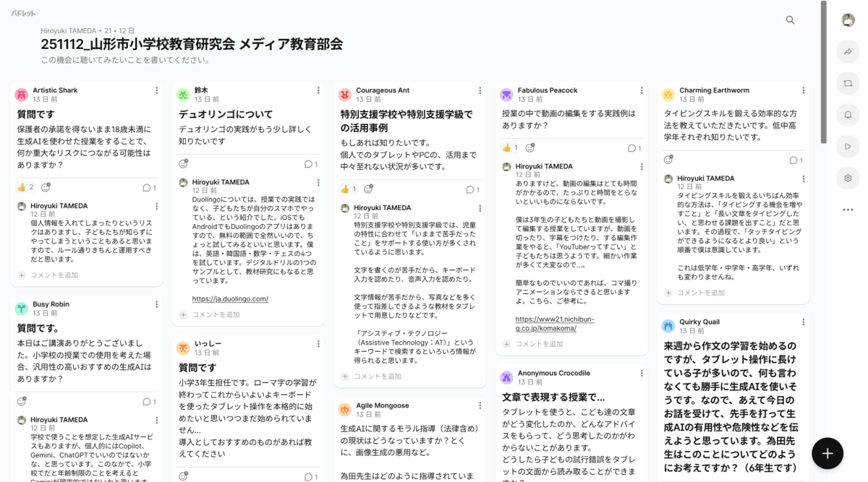Viewport: 868px width, 482px height.
Task: Open comment options under Busy Robin post
Action: (156, 420)
